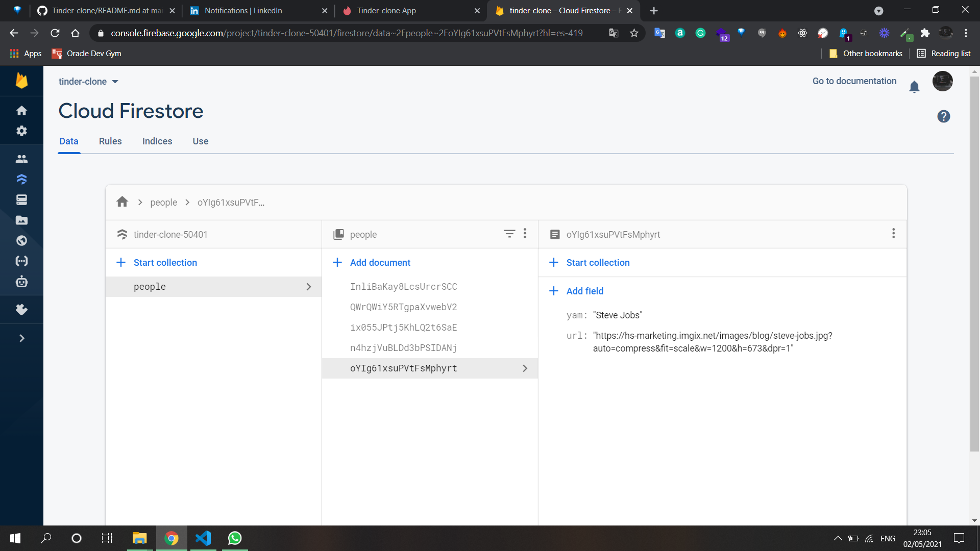Open Functions icon in left sidebar

[21, 261]
